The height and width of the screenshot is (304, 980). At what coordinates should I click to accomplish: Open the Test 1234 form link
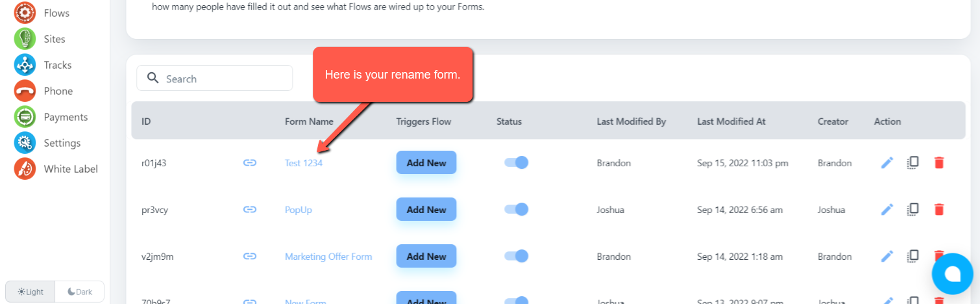pos(303,163)
